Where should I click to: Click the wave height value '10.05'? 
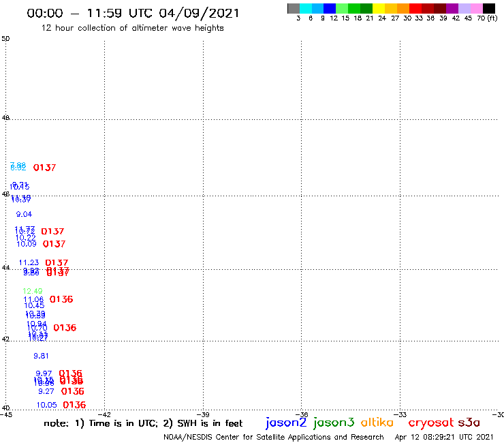coord(46,405)
